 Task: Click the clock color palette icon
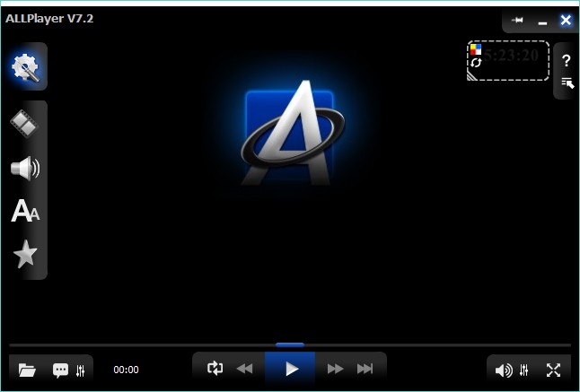(476, 49)
